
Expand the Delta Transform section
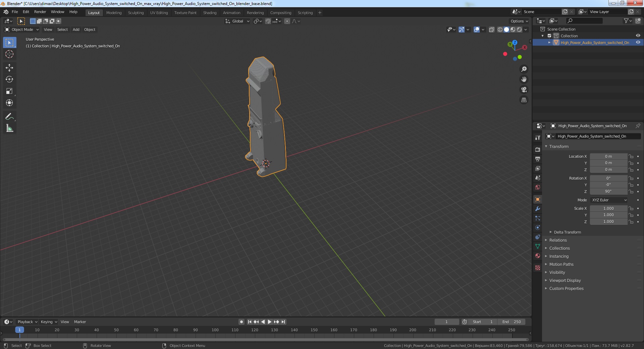(567, 232)
